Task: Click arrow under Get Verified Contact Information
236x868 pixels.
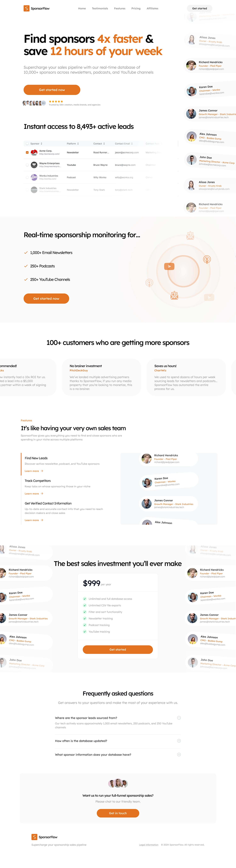Action: pyautogui.click(x=42, y=520)
